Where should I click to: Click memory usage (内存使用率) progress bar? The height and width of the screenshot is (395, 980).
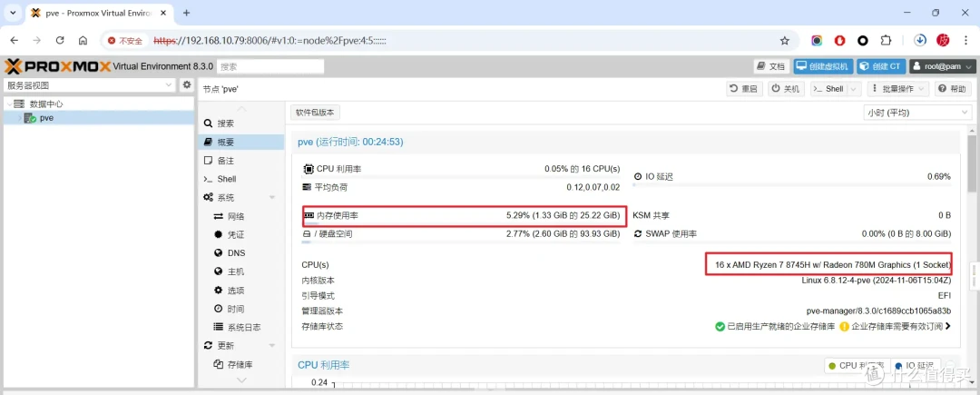tap(461, 225)
